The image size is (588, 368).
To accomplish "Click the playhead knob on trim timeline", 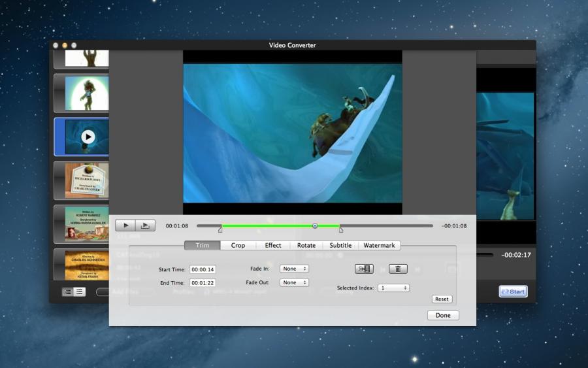I will pos(315,226).
